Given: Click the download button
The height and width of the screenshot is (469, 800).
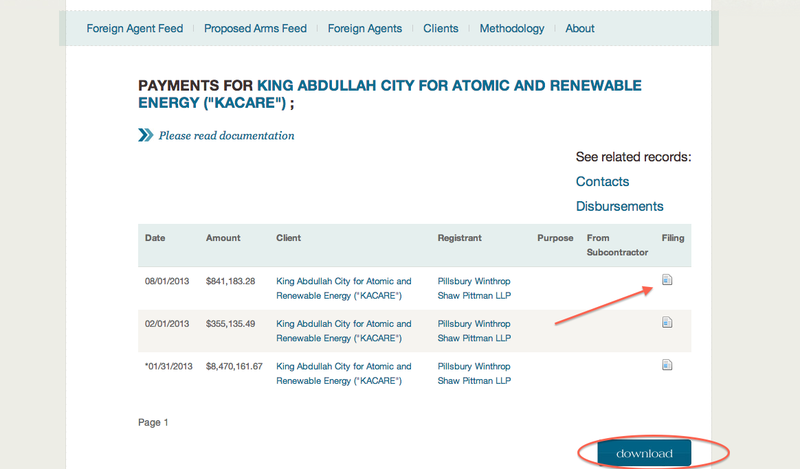Looking at the screenshot, I should click(x=644, y=454).
